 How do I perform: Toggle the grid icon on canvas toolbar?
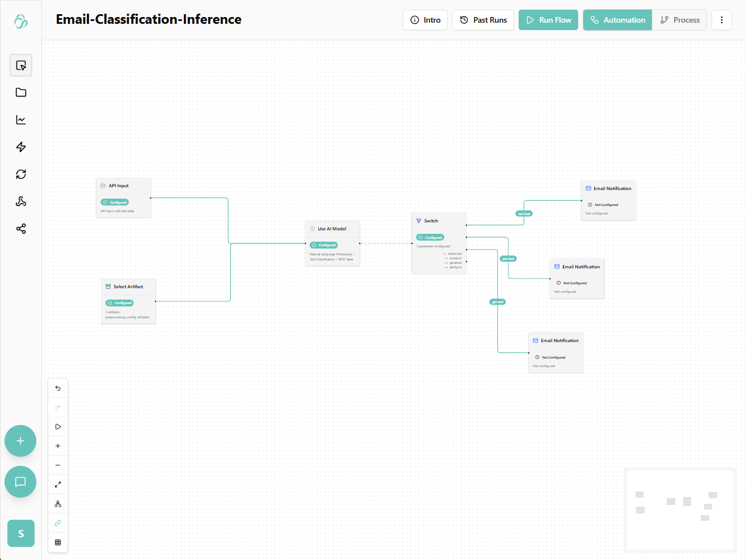click(57, 542)
